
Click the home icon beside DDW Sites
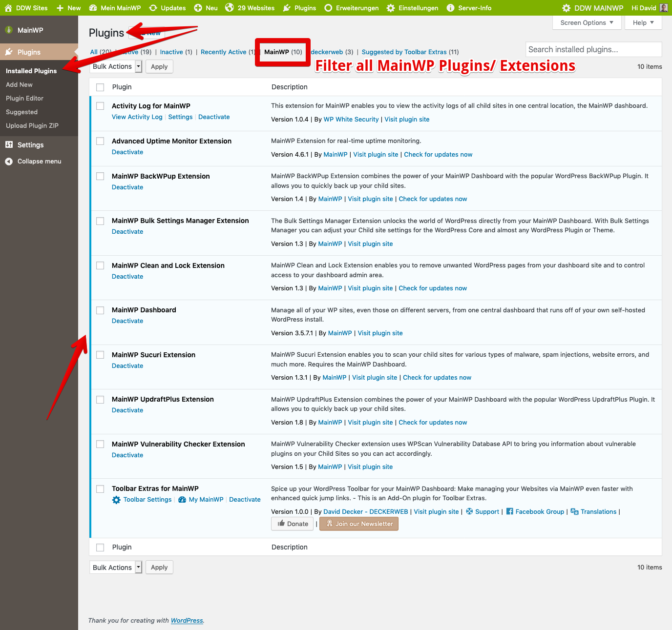coord(8,8)
